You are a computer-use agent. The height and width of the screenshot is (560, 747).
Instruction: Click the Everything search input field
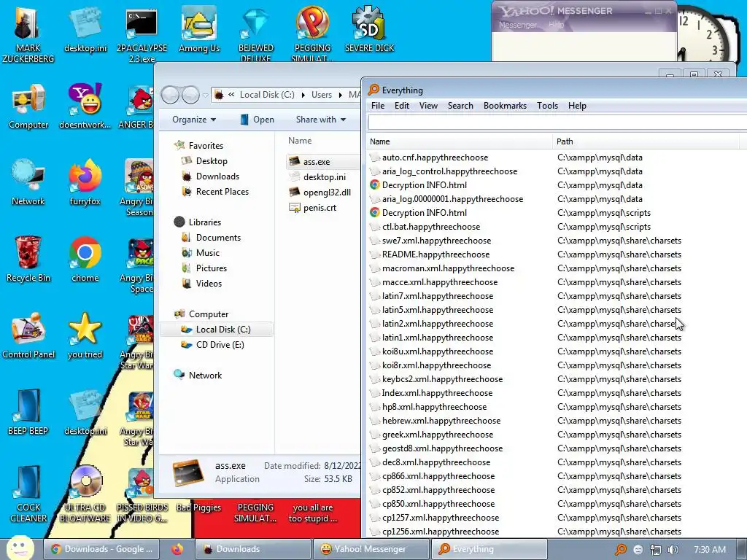557,122
